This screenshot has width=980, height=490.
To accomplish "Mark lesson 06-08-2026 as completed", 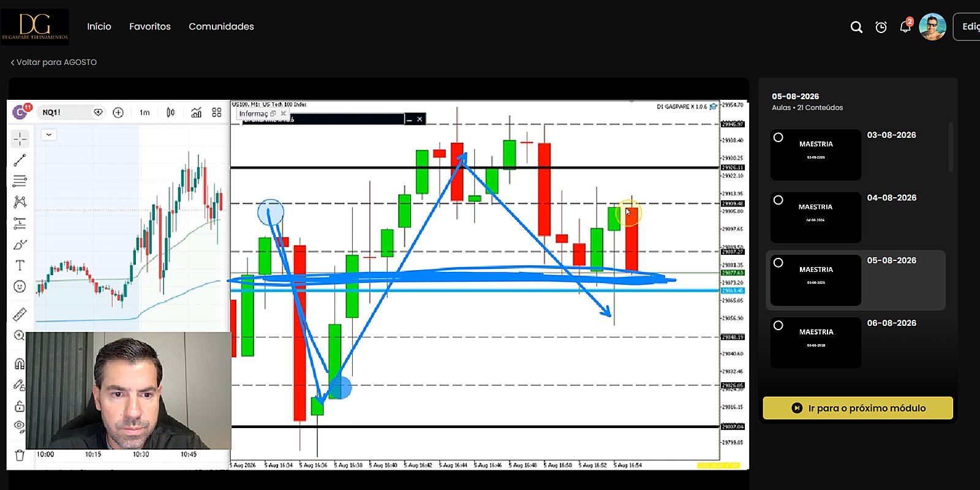I will [778, 325].
